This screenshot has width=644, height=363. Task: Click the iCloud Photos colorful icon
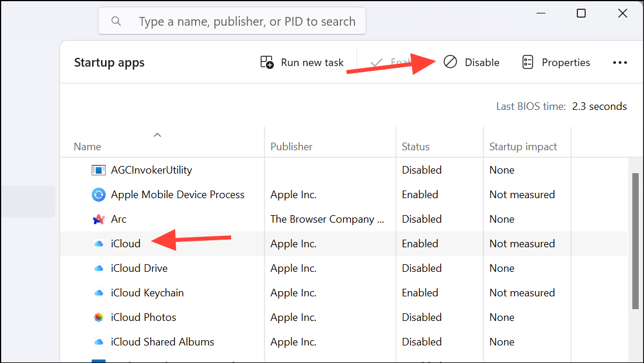click(99, 317)
